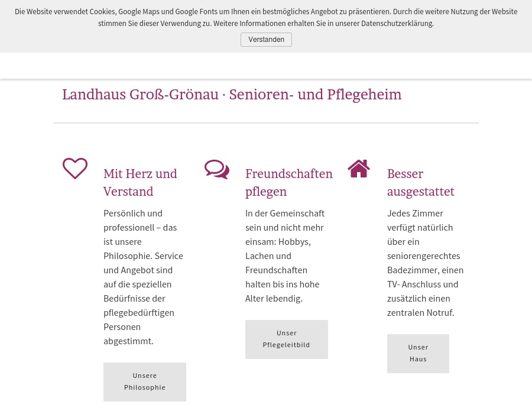Click the heart icon
This screenshot has width=532, height=414.
[x=75, y=169]
